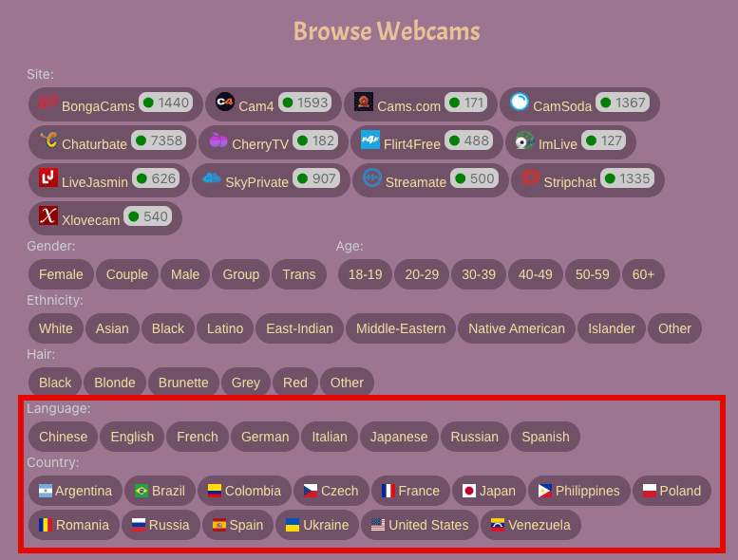Image resolution: width=738 pixels, height=560 pixels.
Task: Choose the 60+ age filter
Action: coord(643,274)
